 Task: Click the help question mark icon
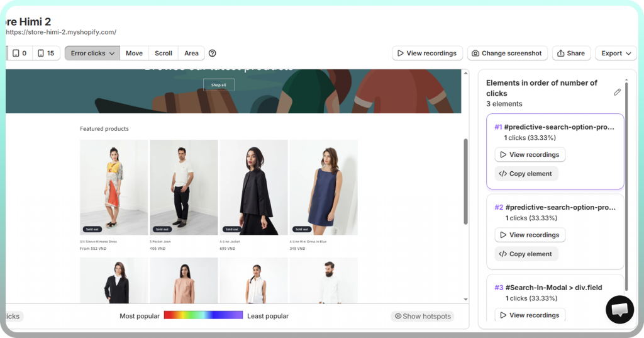(213, 54)
